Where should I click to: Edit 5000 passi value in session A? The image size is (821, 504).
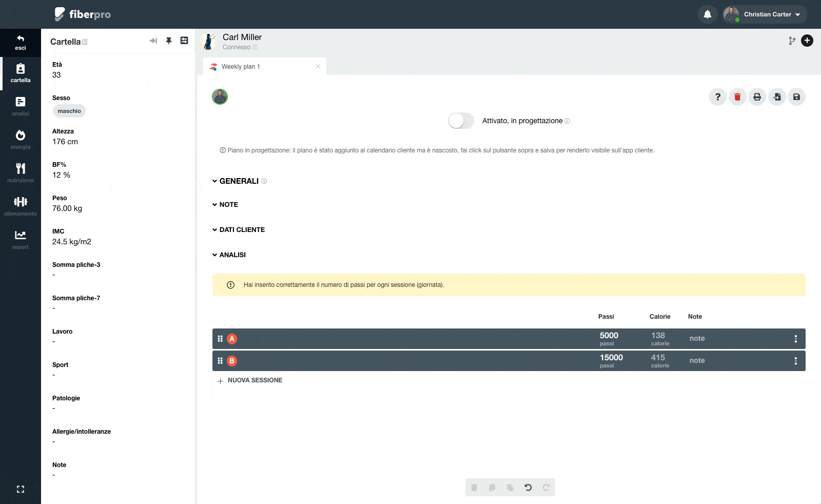tap(609, 336)
